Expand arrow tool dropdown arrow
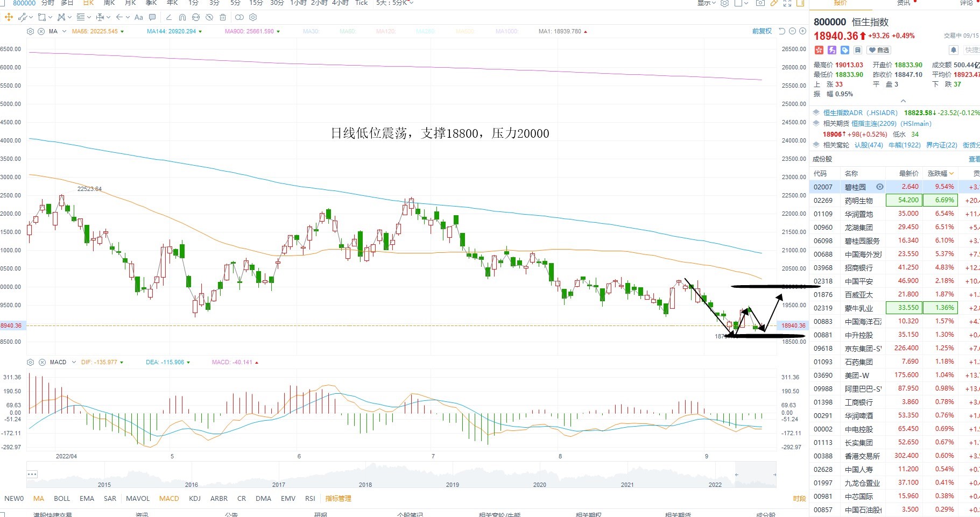980x517 pixels. pos(128,18)
